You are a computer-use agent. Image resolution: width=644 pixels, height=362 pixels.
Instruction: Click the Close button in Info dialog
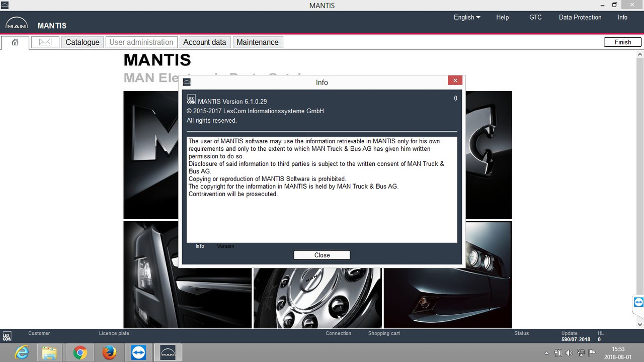point(322,255)
